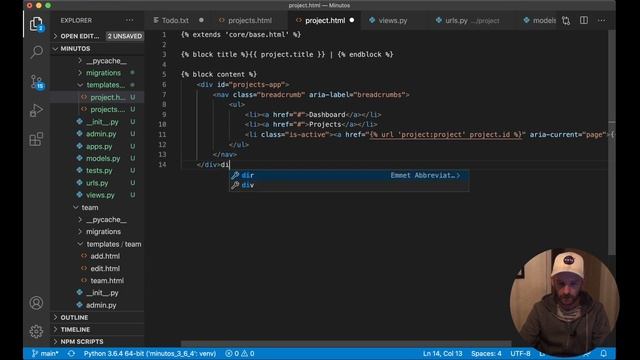Open the Explorer view in the activity bar

pyautogui.click(x=36, y=24)
